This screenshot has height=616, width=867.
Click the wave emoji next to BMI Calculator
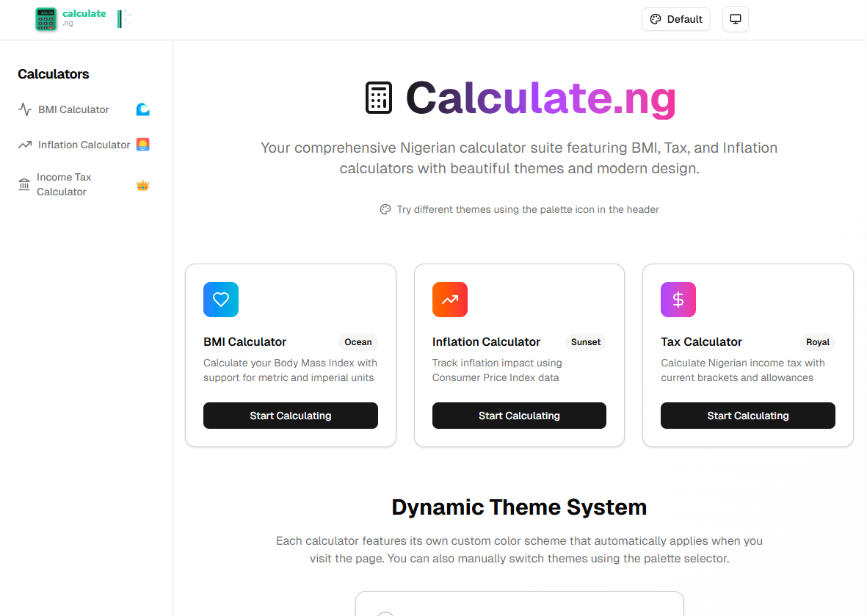tap(142, 109)
